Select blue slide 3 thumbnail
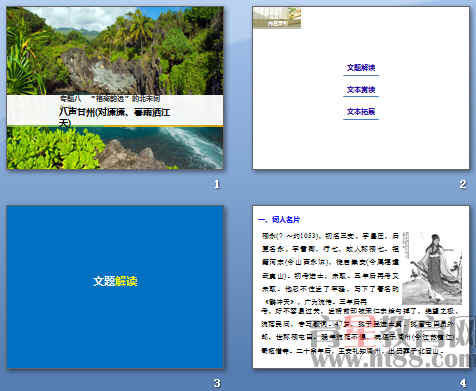 pyautogui.click(x=115, y=287)
